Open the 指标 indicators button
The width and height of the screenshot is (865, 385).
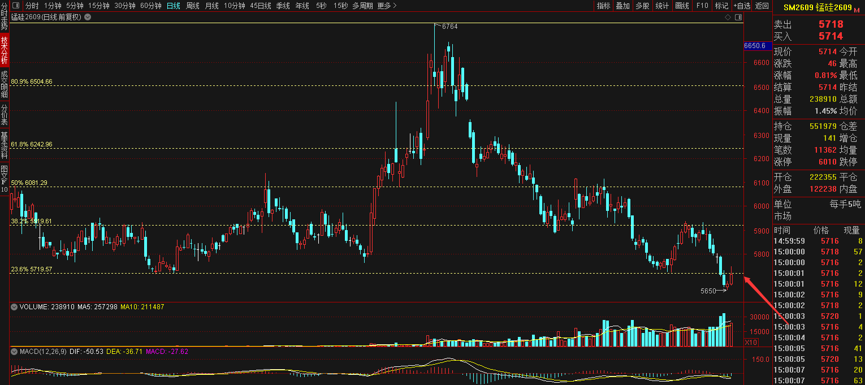click(604, 6)
